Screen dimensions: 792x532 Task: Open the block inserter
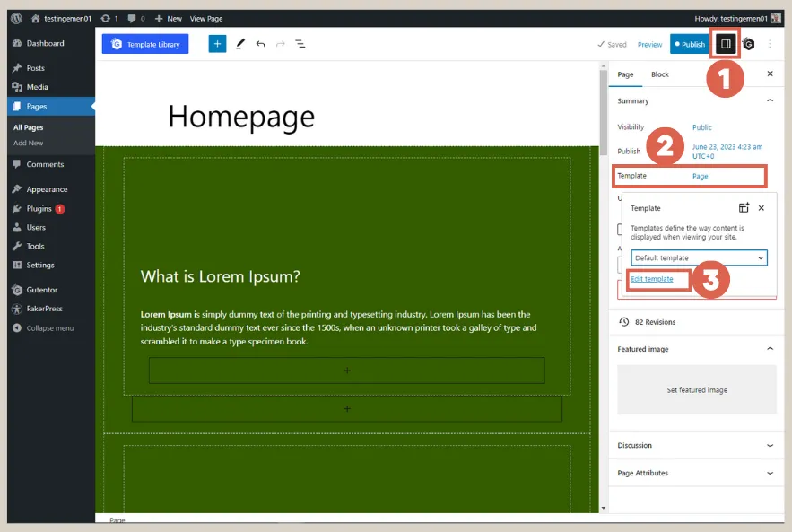point(217,43)
